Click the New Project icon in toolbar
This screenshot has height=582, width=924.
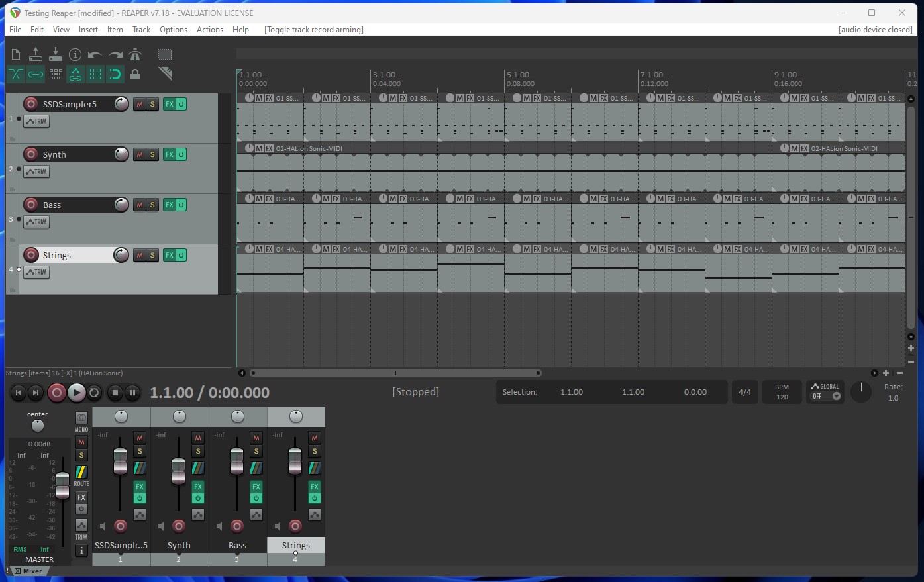(16, 54)
